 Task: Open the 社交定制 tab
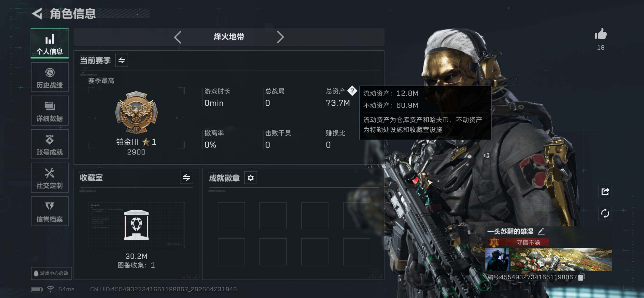coord(50,178)
